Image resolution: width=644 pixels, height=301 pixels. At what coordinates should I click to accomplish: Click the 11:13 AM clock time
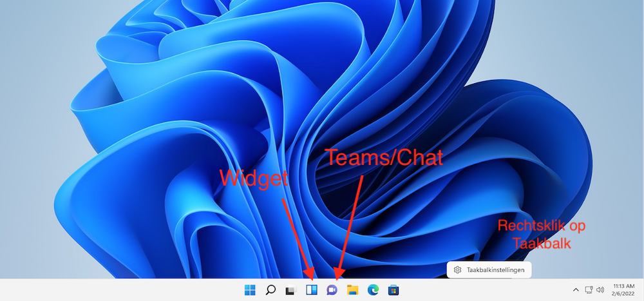(623, 286)
